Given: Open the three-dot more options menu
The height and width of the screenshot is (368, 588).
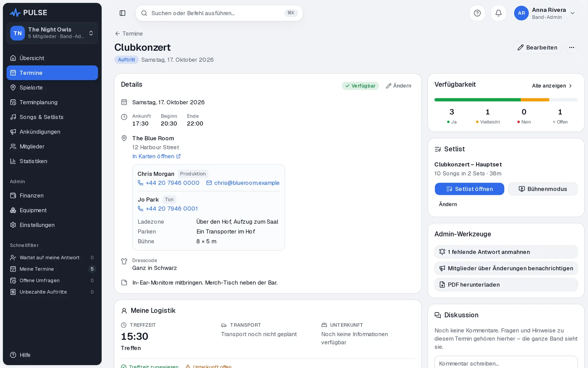Looking at the screenshot, I should [x=571, y=47].
